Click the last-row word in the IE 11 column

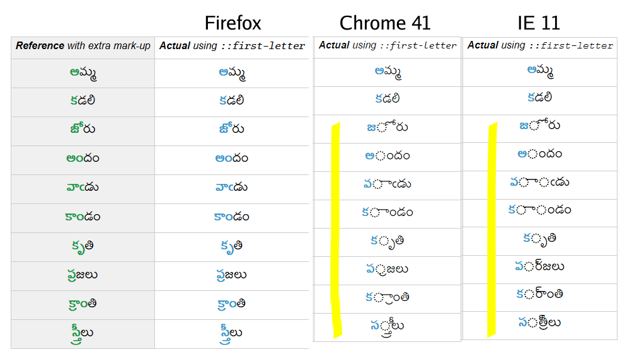(x=539, y=322)
